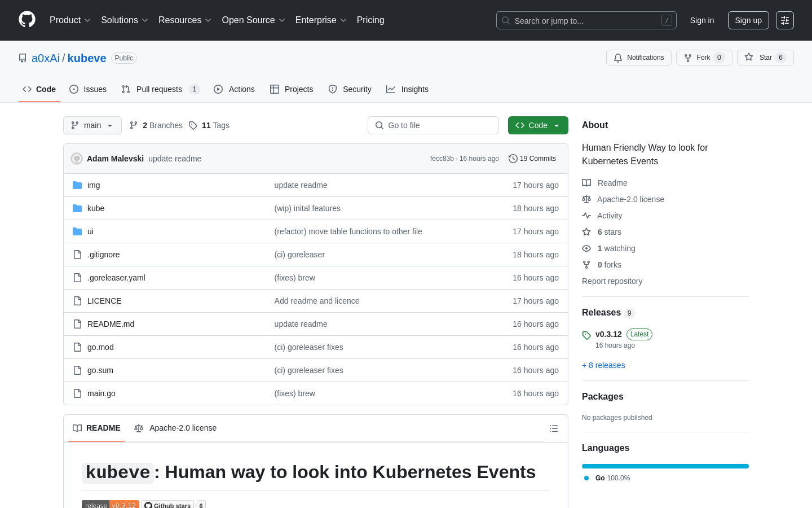Screen dimensions: 812x508
Task: Select the README tab in file viewer
Action: tap(96, 428)
